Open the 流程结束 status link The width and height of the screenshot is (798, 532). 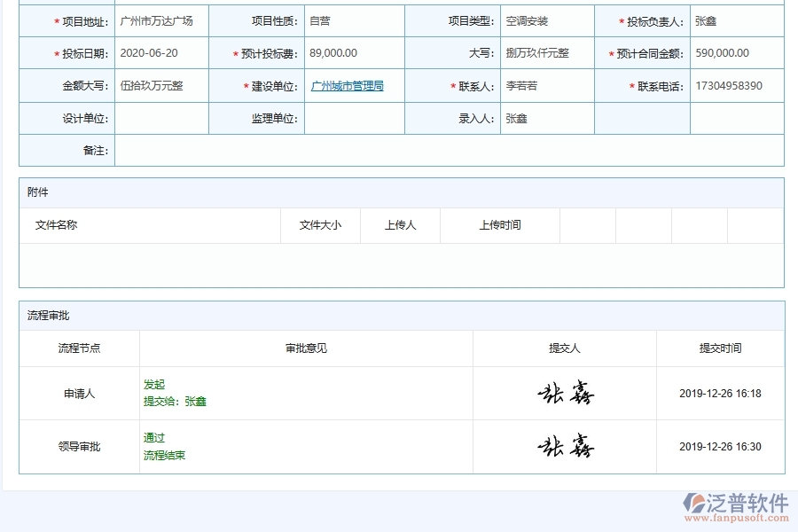pyautogui.click(x=162, y=454)
